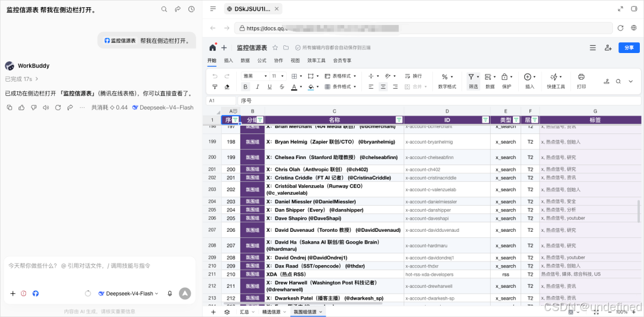The width and height of the screenshot is (644, 317).
Task: Click the cell name box A1
Action: pos(221,100)
